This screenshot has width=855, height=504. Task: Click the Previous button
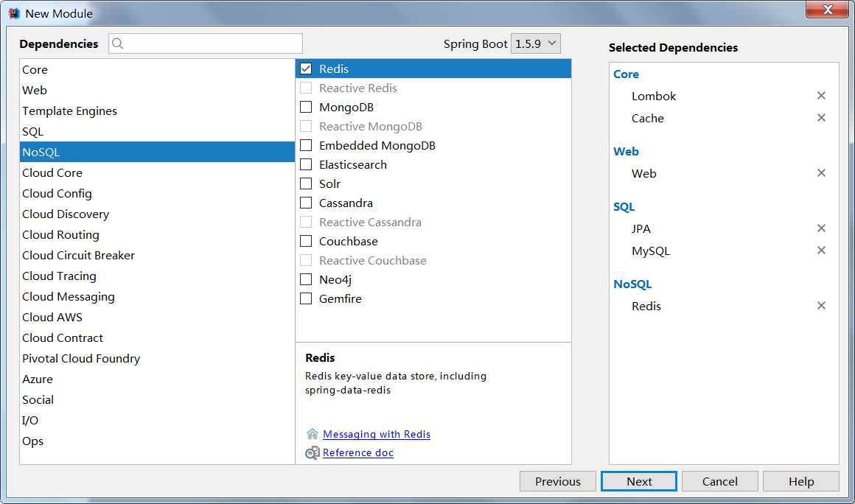coord(557,482)
